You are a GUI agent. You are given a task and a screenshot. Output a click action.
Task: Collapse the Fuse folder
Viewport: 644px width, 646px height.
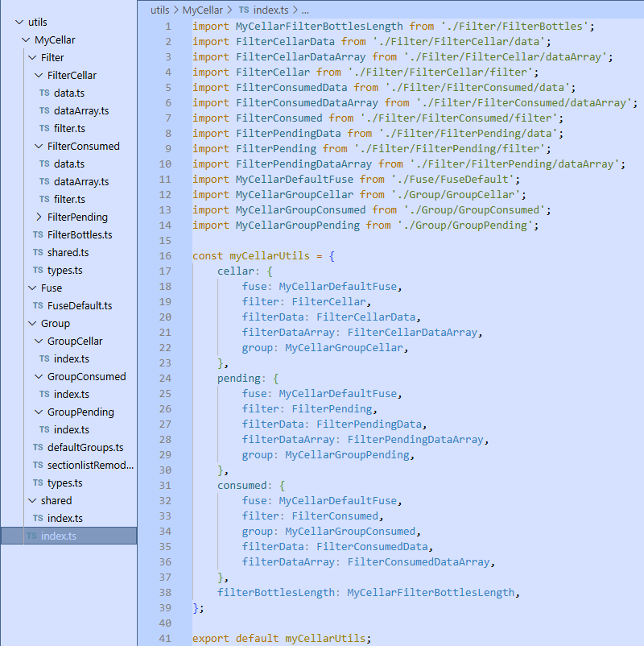33,288
